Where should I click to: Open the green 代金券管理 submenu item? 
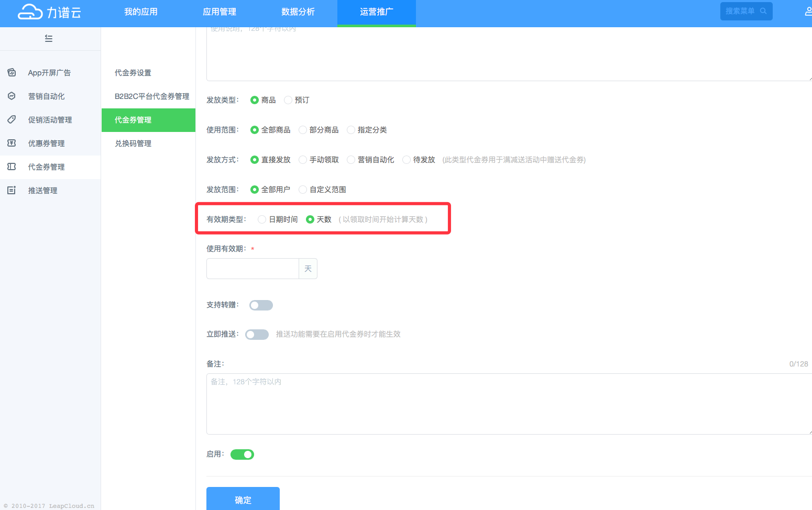148,120
